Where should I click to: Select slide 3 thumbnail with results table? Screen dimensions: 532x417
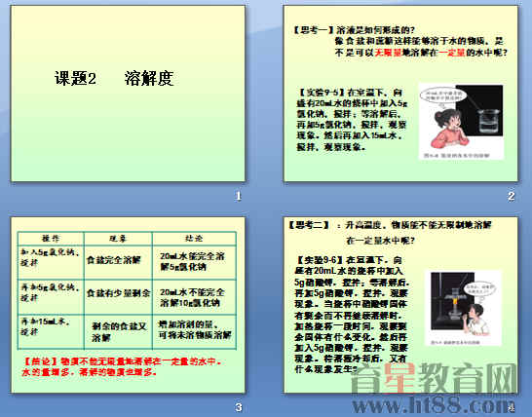coord(128,305)
